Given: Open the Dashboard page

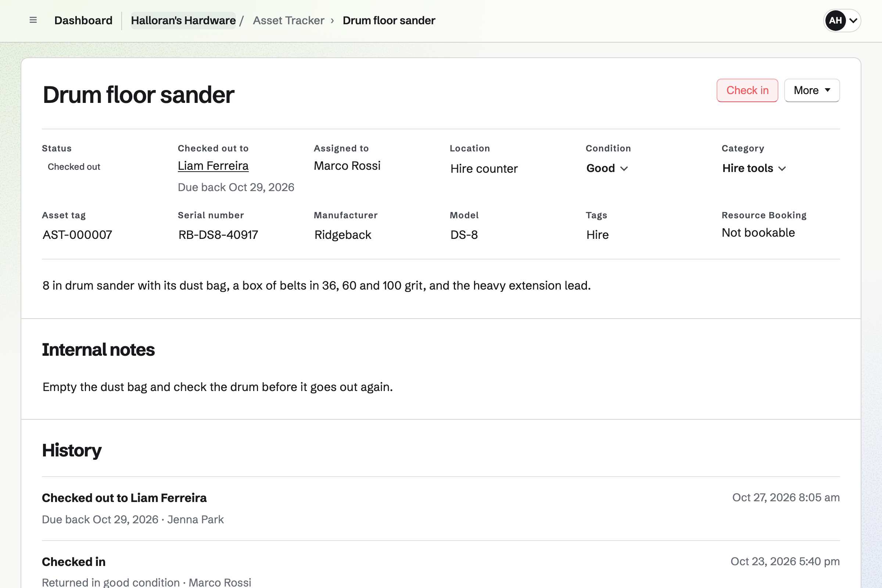Looking at the screenshot, I should click(x=83, y=20).
